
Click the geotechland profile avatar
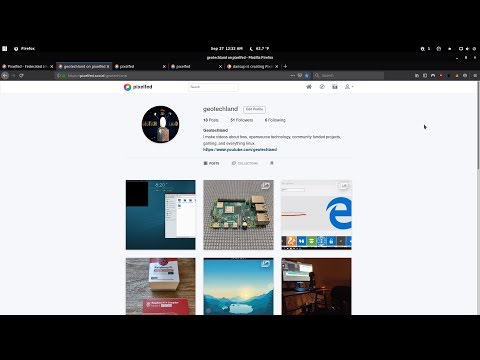pos(160,124)
